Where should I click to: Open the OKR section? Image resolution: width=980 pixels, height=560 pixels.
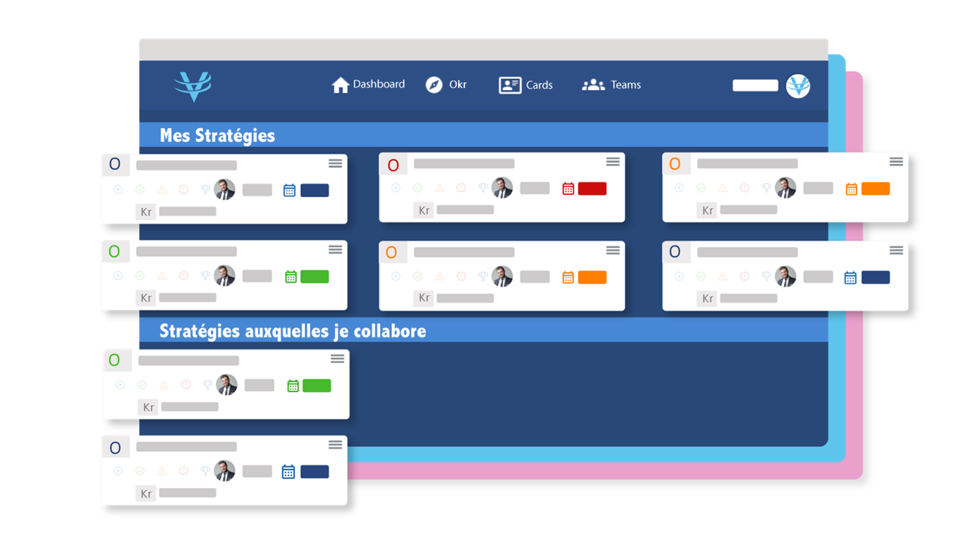click(x=448, y=85)
